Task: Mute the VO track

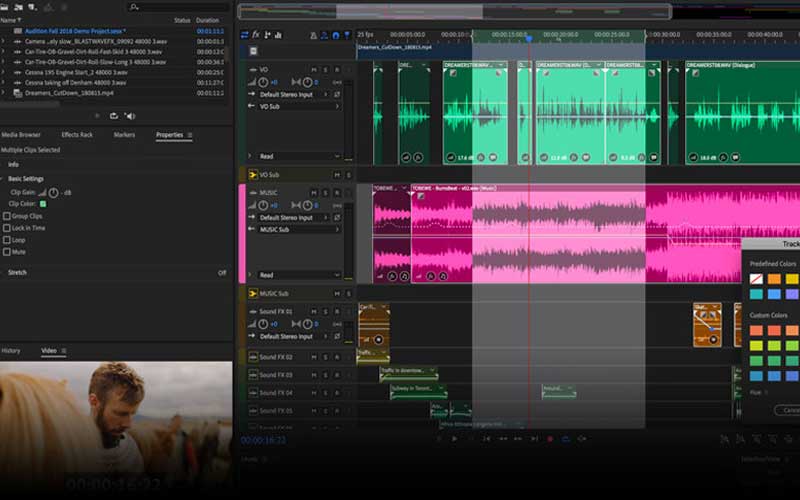Action: (x=314, y=70)
